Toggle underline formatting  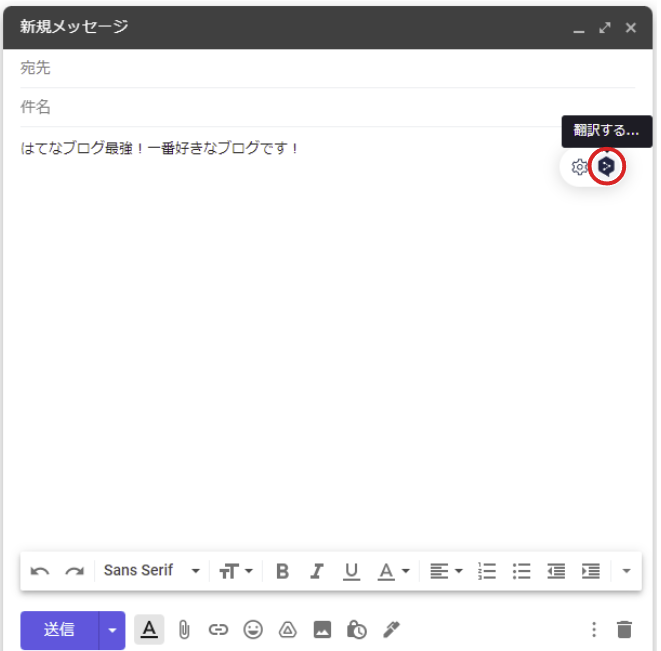[351, 571]
